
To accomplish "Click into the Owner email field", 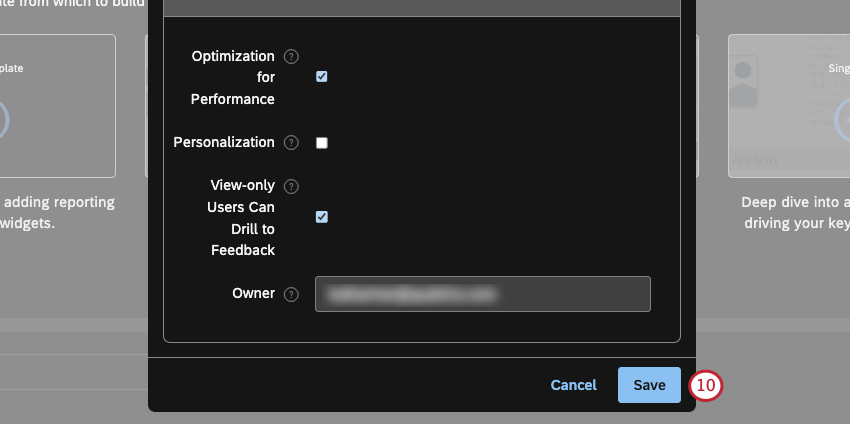I will coord(482,294).
